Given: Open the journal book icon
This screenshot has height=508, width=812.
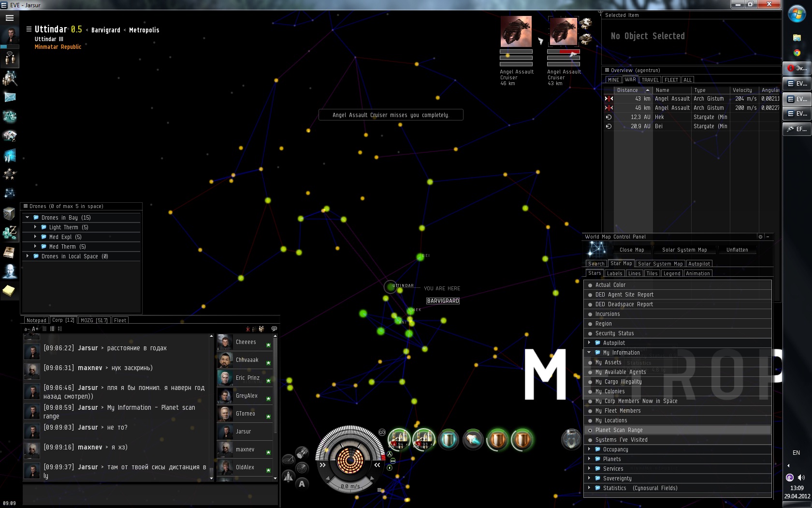Looking at the screenshot, I should [x=10, y=252].
